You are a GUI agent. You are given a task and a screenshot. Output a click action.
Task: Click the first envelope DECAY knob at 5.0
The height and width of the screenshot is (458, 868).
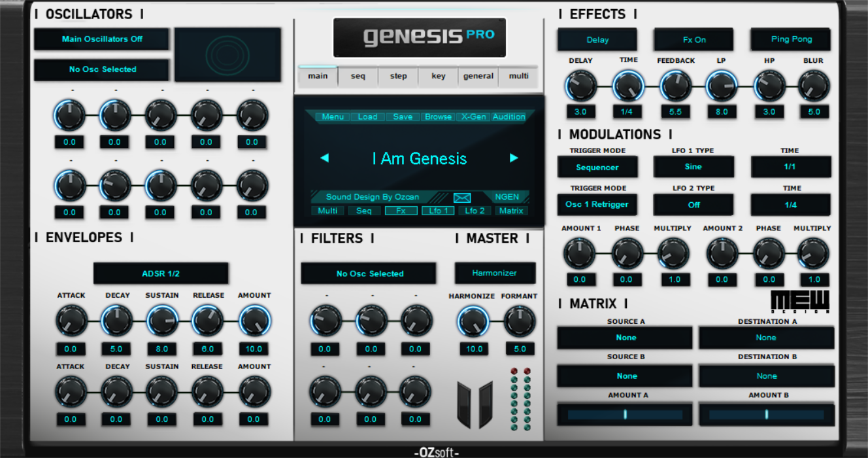tap(116, 321)
